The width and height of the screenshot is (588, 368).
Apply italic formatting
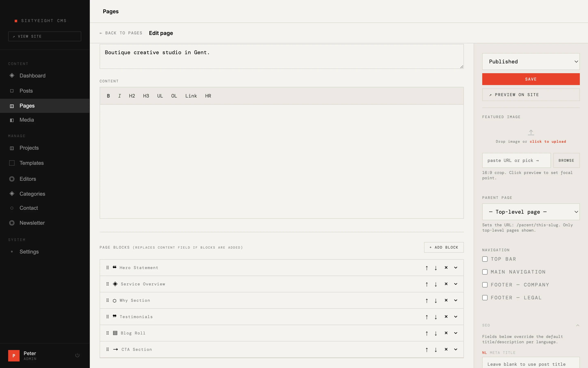click(120, 96)
